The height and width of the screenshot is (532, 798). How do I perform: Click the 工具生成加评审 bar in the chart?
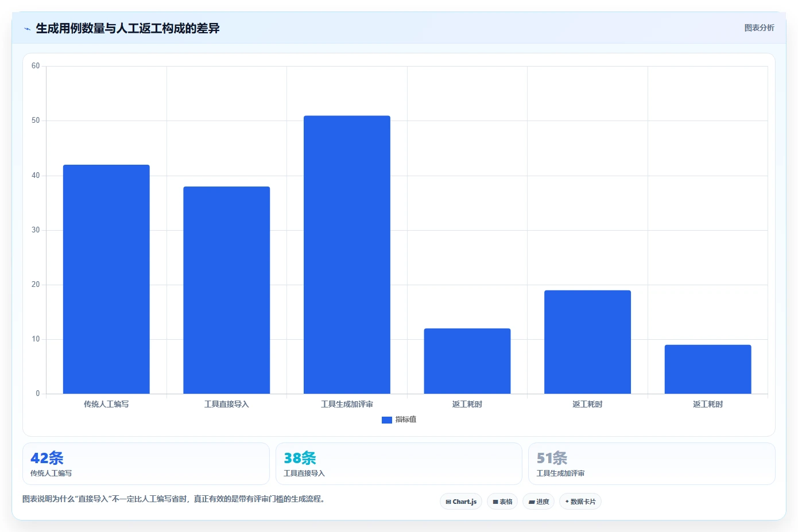pyautogui.click(x=347, y=255)
